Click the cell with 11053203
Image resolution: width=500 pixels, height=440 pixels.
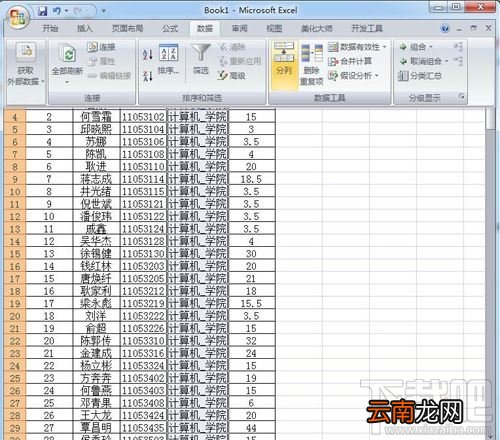[x=143, y=266]
